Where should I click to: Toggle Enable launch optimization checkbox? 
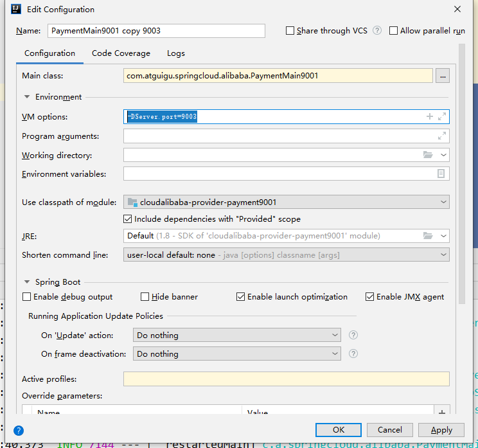[240, 297]
